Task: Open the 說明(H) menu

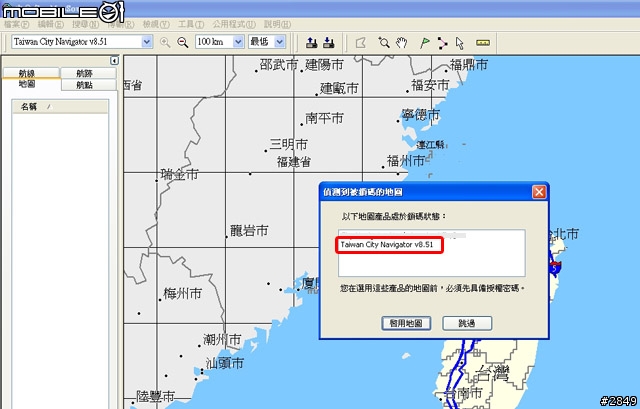Action: coord(278,24)
